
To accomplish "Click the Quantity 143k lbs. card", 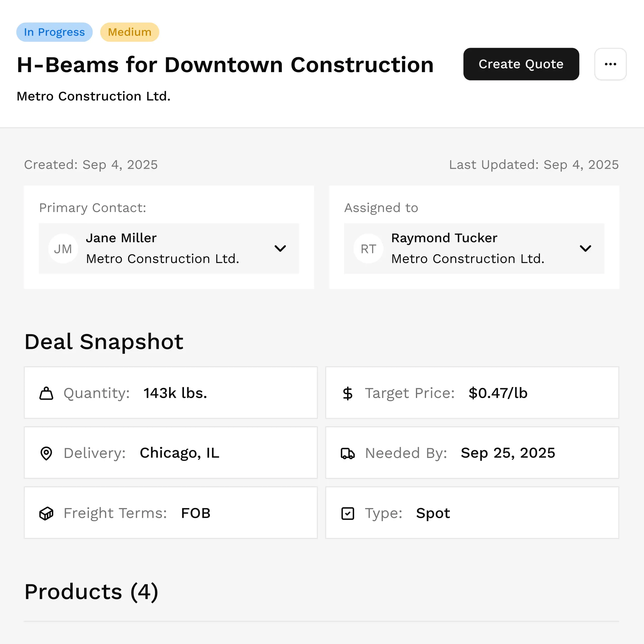I will (171, 393).
